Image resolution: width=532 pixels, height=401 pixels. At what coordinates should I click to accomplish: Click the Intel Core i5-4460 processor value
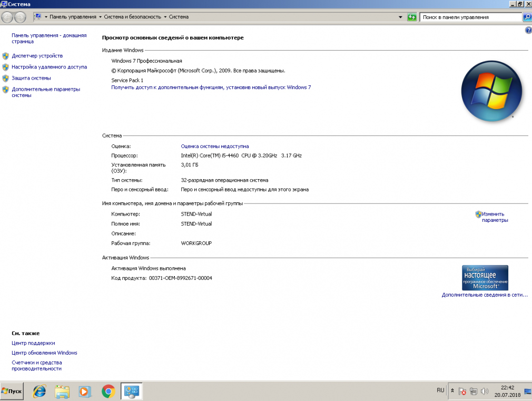[x=241, y=155]
